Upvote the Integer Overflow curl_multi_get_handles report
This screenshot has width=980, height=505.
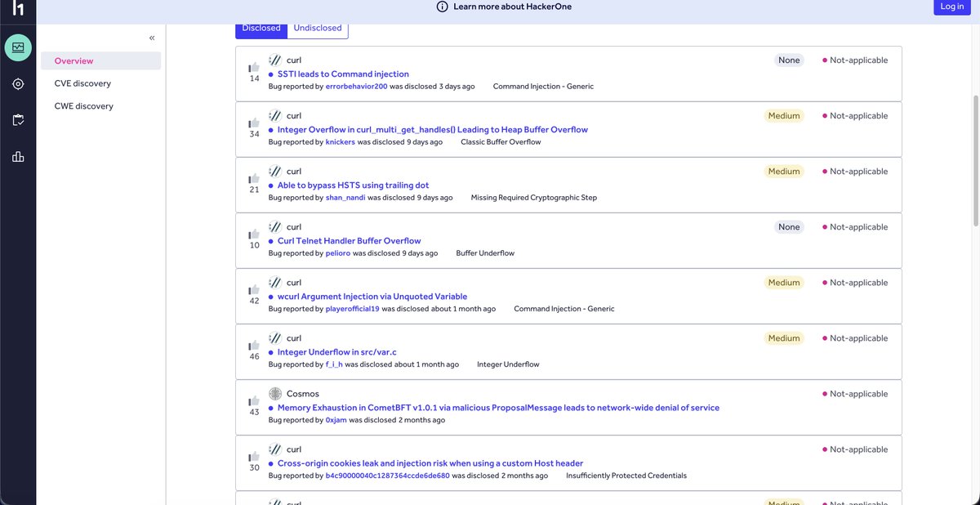click(254, 123)
